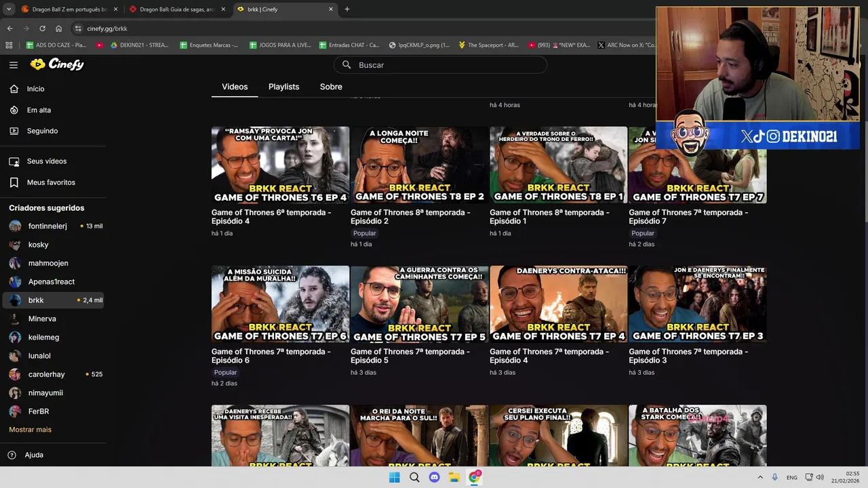Open Game of Thrones T7 EP 7 thumbnail

[x=697, y=165]
